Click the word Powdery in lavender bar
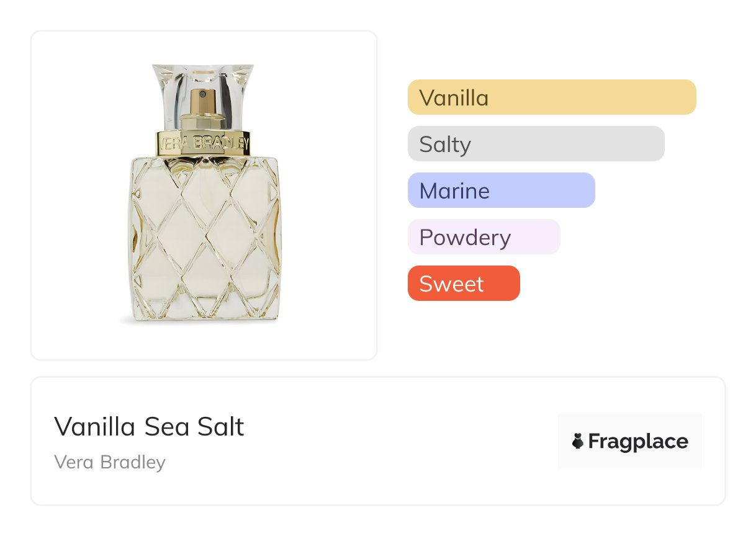 pyautogui.click(x=465, y=237)
